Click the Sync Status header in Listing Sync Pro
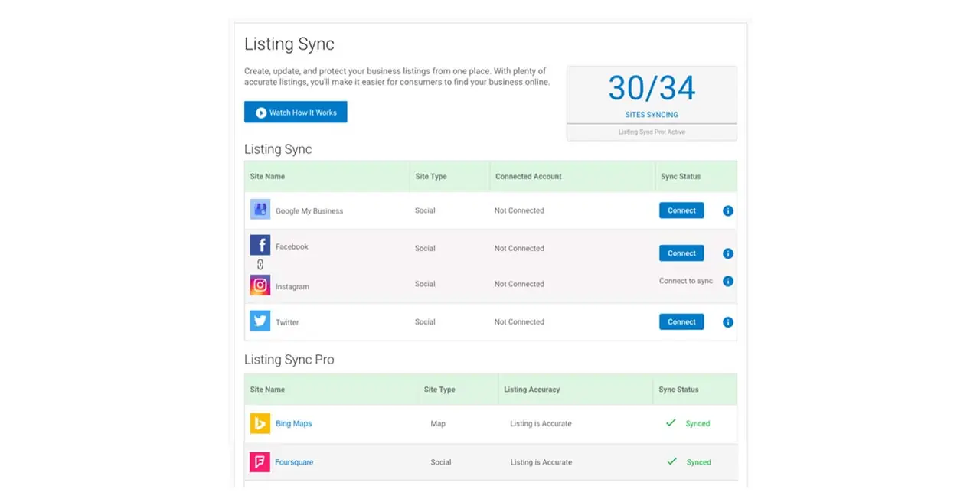Viewport: 980px width, 499px height. [678, 390]
